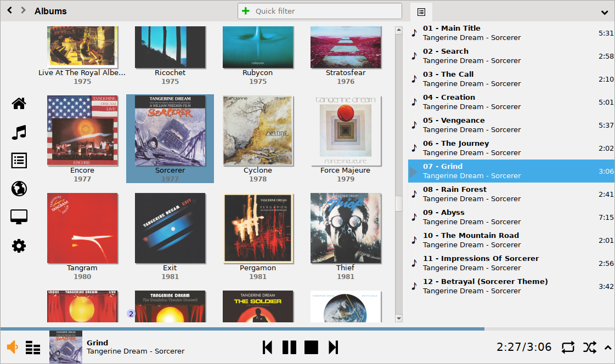The height and width of the screenshot is (364, 615).
Task: Click the now-playing Sorcerer cover thumbnail
Action: [x=65, y=347]
